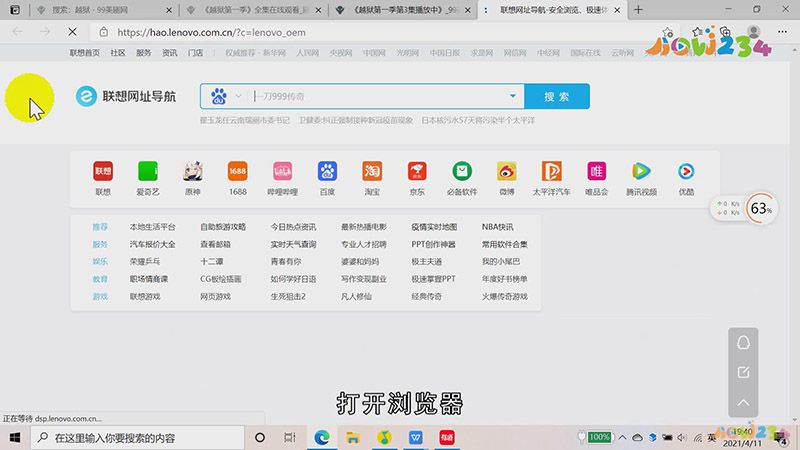Open the 本地生活平台 link
This screenshot has height=450, width=800.
153,227
